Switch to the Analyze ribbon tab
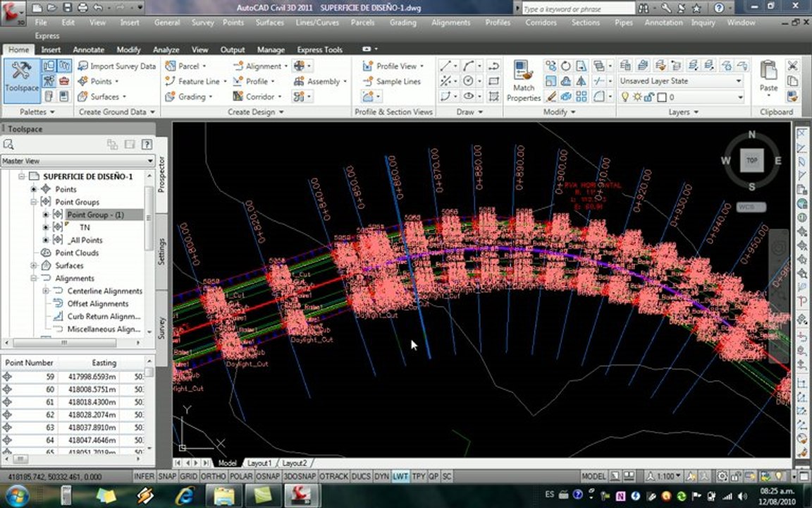This screenshot has height=508, width=812. pyautogui.click(x=166, y=50)
